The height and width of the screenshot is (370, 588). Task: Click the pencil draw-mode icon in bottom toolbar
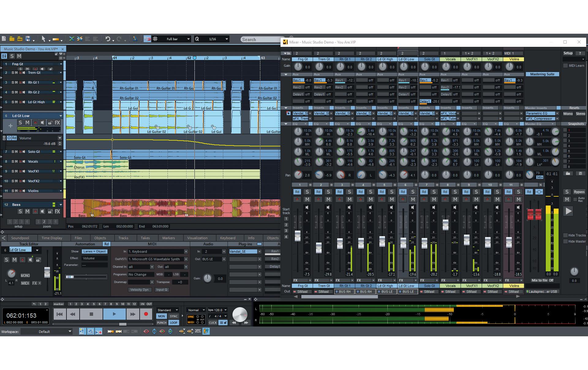click(x=206, y=331)
